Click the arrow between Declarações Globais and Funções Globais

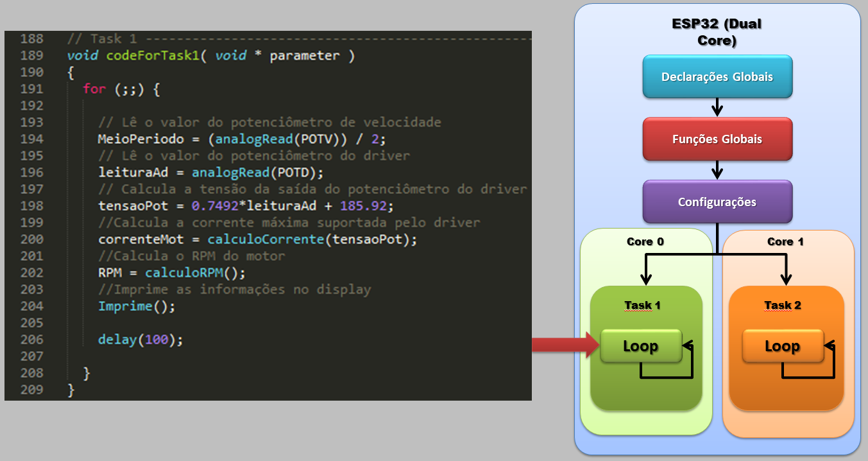click(717, 107)
